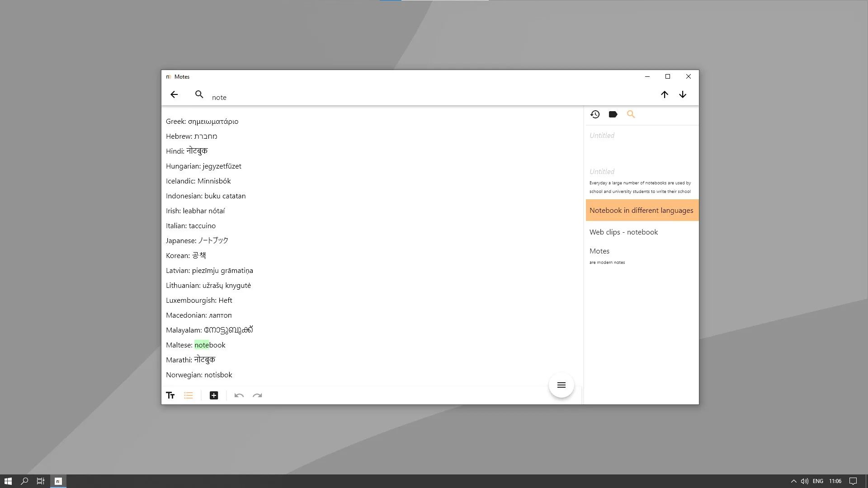Toggle the bulleted list formatting icon
The image size is (868, 488).
point(189,395)
